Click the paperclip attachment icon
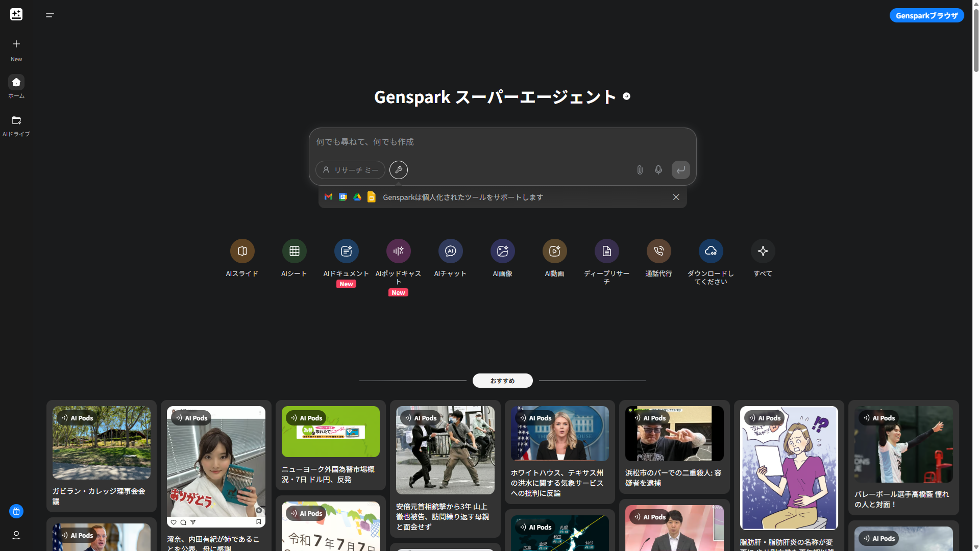The image size is (980, 551). 640,170
